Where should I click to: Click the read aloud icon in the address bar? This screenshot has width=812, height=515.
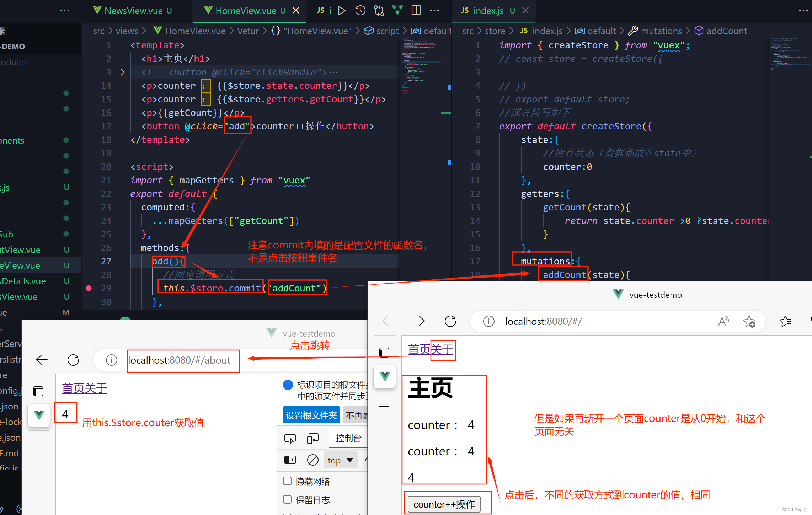coord(723,321)
